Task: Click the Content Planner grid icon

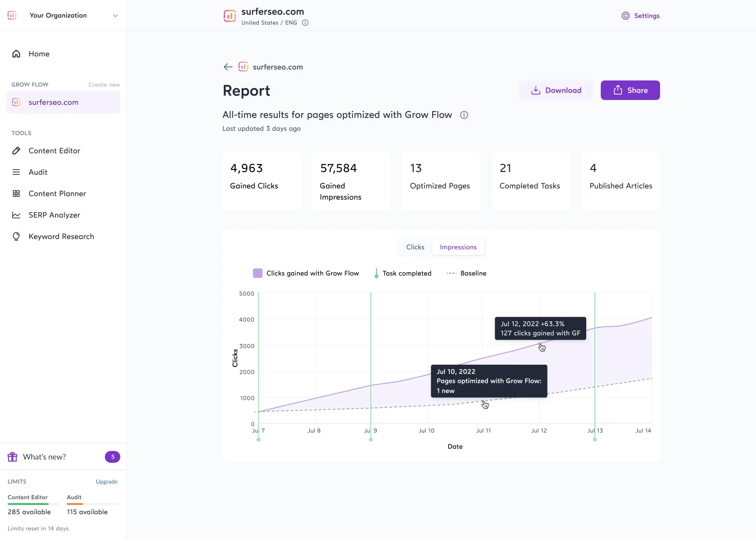Action: (x=16, y=193)
